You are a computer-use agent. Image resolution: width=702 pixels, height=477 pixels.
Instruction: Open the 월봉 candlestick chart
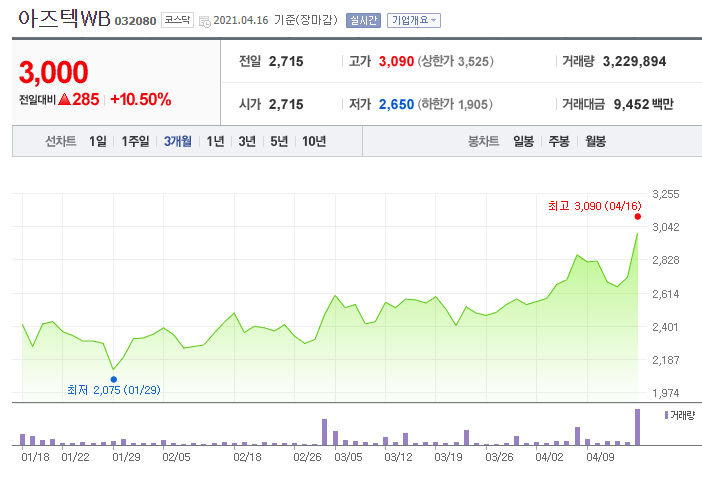point(595,142)
